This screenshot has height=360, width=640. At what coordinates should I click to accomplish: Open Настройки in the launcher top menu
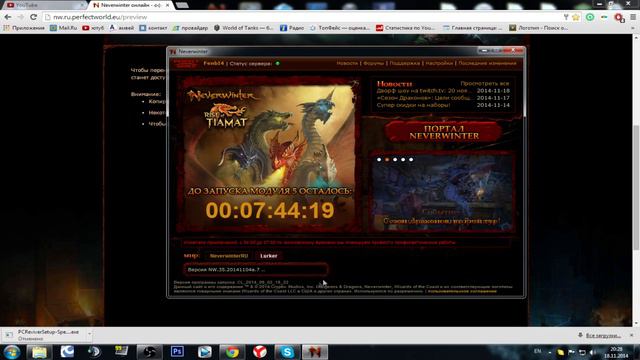[439, 63]
